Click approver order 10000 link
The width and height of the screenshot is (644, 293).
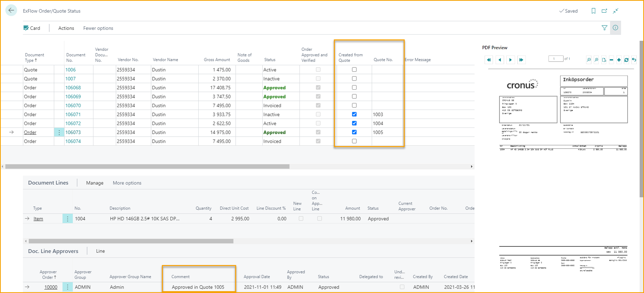(x=51, y=287)
